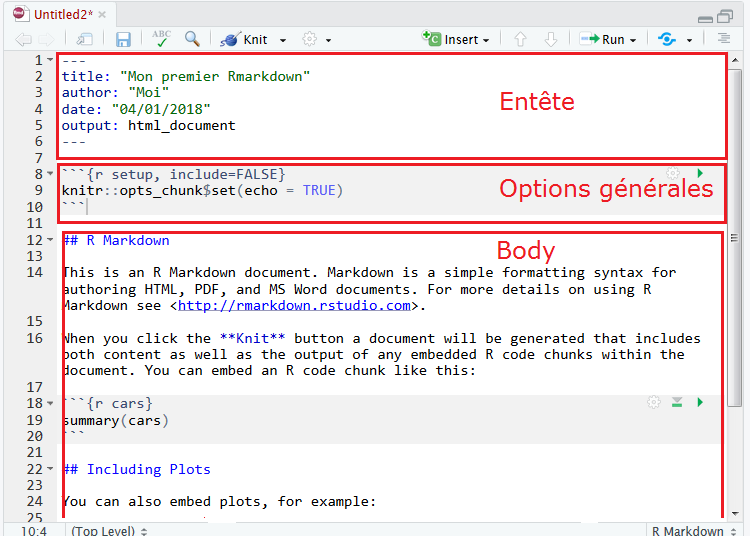The width and height of the screenshot is (750, 536).
Task: Click the cursor position 10:4 indicator
Action: click(x=34, y=530)
